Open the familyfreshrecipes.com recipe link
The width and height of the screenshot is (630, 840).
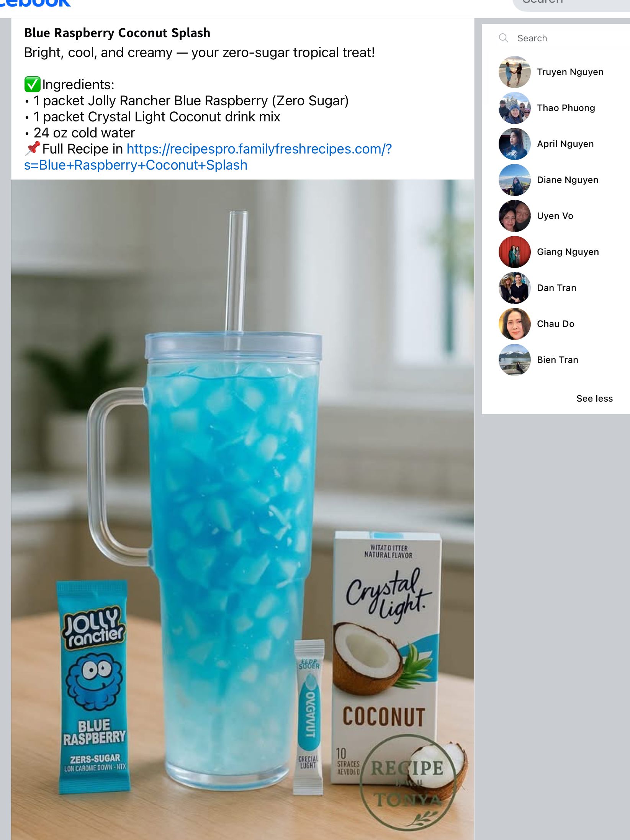[208, 157]
